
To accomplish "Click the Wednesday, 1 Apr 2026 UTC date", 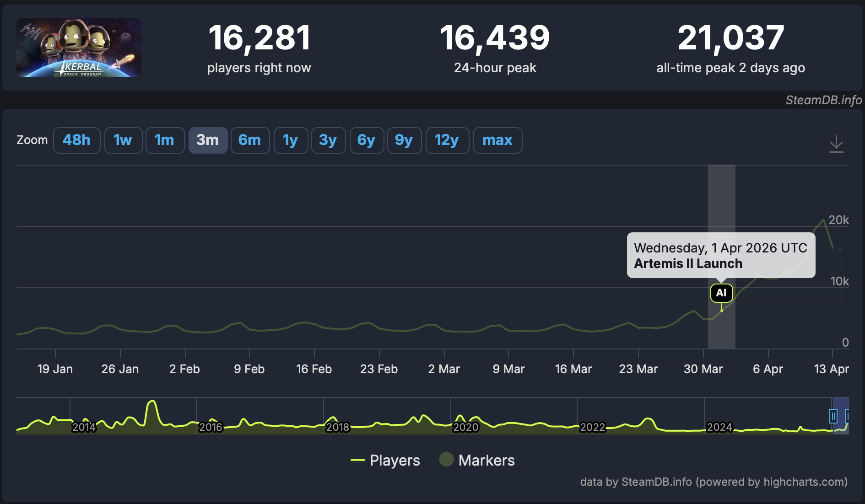I will [721, 248].
